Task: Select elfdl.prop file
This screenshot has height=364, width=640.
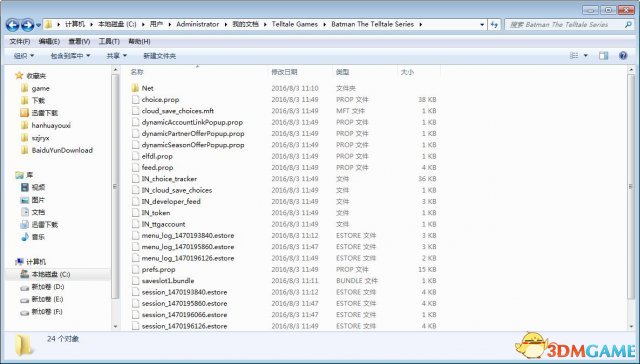Action: pyautogui.click(x=157, y=156)
